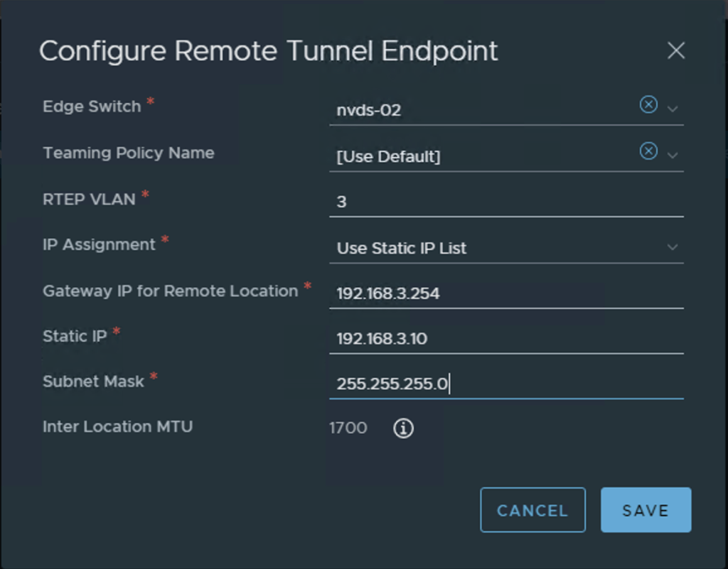Click the Edge Switch label
728x569 pixels.
tap(92, 107)
